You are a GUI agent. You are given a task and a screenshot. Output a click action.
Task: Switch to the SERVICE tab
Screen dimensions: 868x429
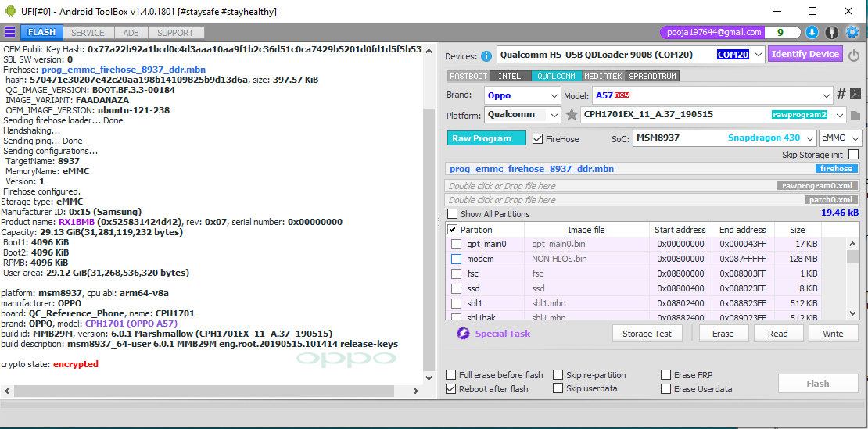88,33
